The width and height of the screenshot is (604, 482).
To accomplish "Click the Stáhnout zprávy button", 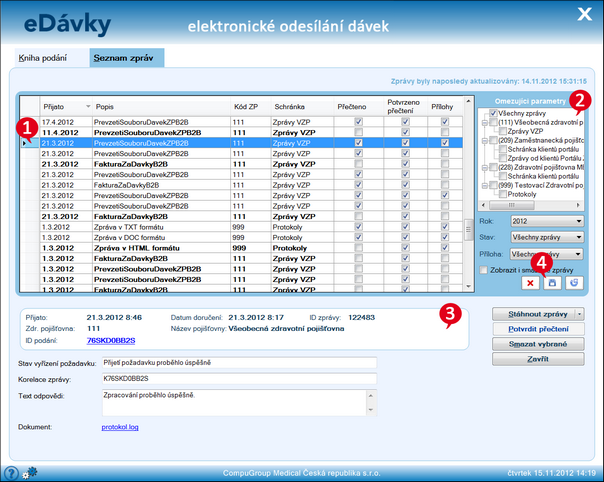I will [534, 314].
